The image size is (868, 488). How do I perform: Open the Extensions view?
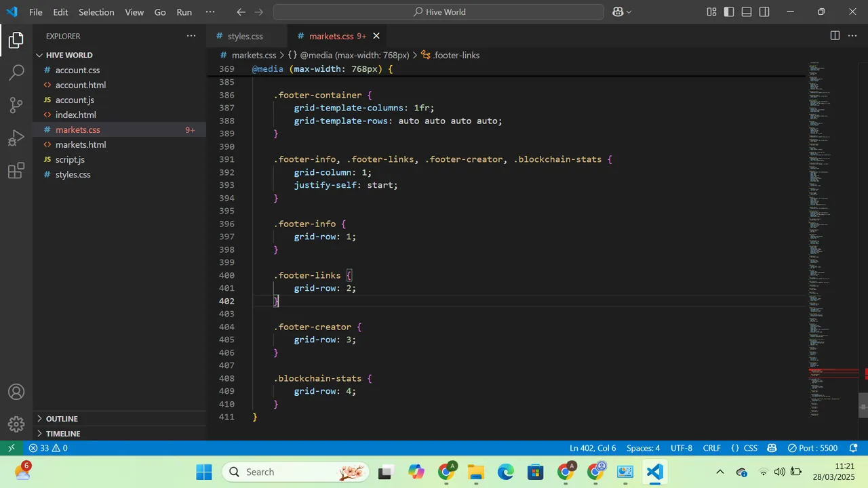pos(16,171)
